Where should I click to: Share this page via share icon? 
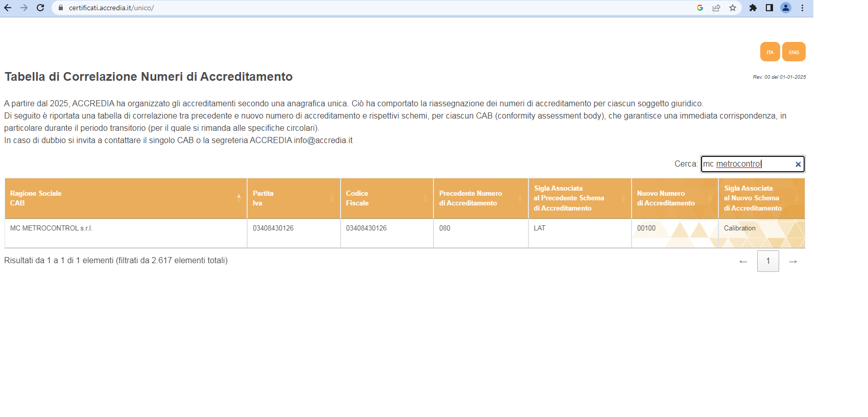716,8
